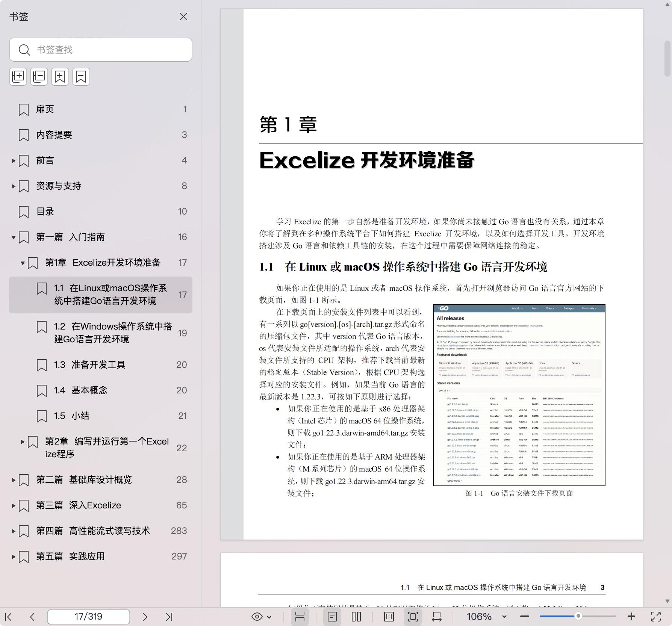The height and width of the screenshot is (626, 672).
Task: Click the scrollbar down arrow
Action: coord(667,601)
